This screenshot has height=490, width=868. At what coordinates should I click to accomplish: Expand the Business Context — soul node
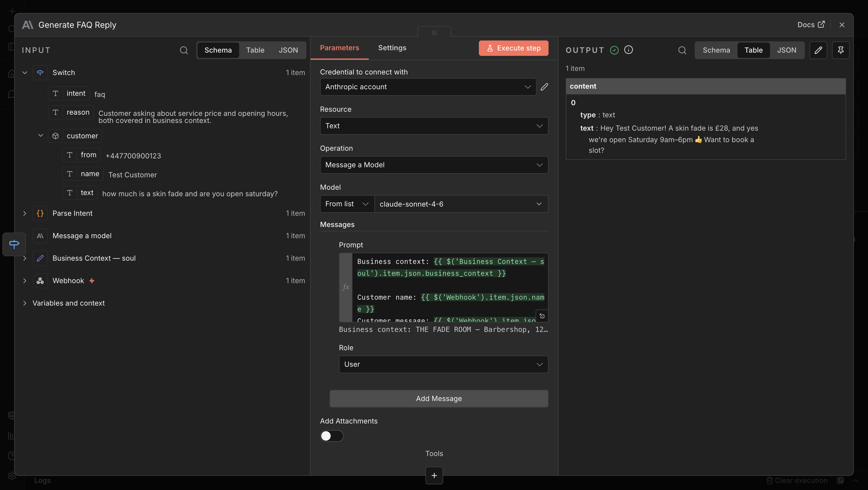pyautogui.click(x=25, y=258)
